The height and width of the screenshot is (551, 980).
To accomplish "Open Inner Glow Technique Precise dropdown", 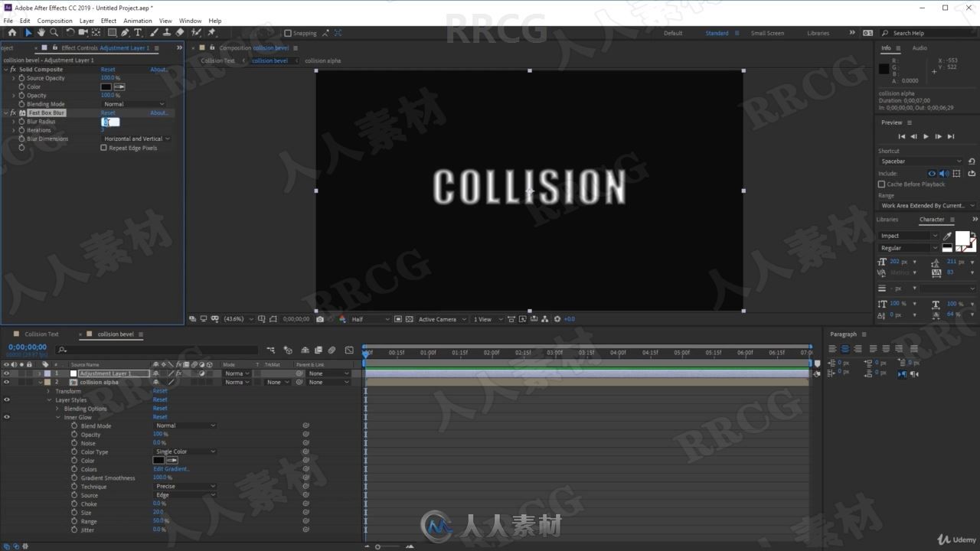I will point(185,487).
